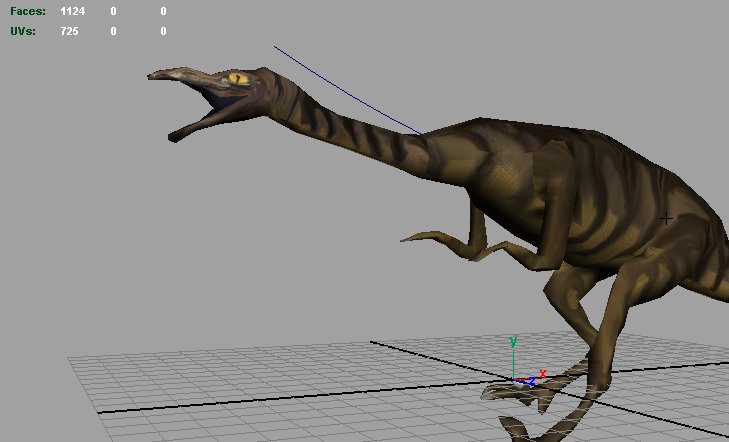Click the blue Z axis label

pyautogui.click(x=531, y=382)
